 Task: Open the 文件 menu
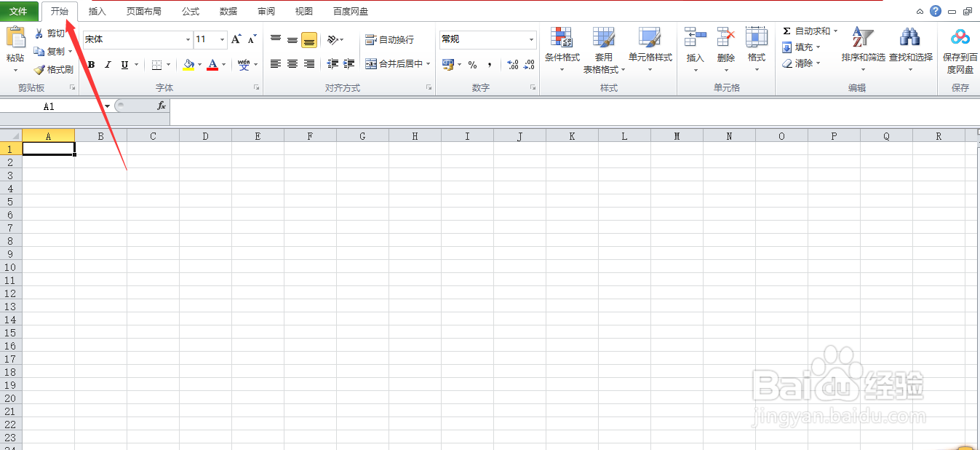20,11
